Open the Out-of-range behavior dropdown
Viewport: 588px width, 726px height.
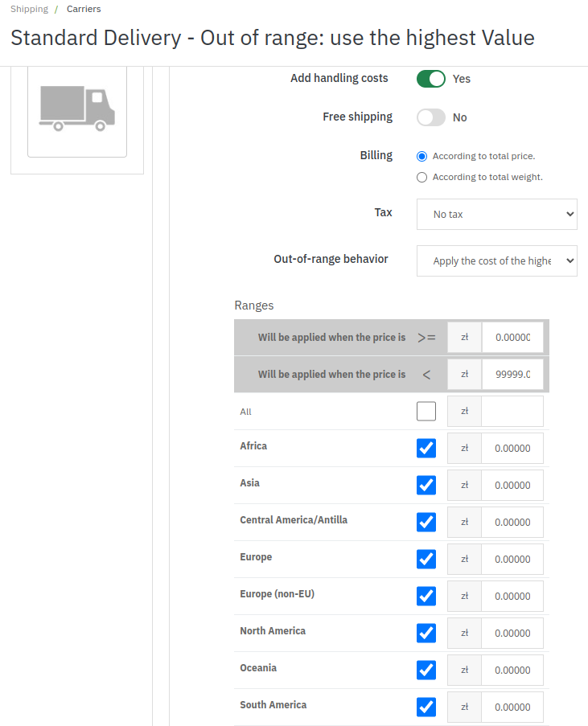pyautogui.click(x=497, y=260)
